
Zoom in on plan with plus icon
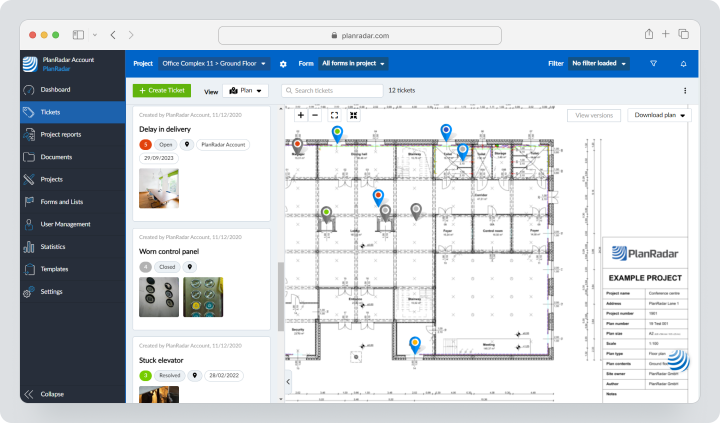pyautogui.click(x=301, y=115)
